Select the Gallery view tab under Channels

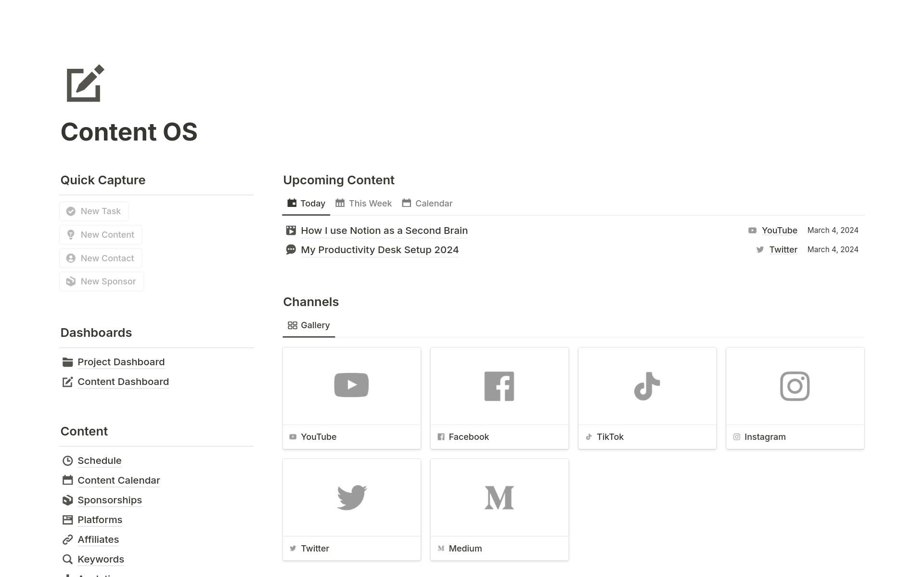tap(308, 325)
